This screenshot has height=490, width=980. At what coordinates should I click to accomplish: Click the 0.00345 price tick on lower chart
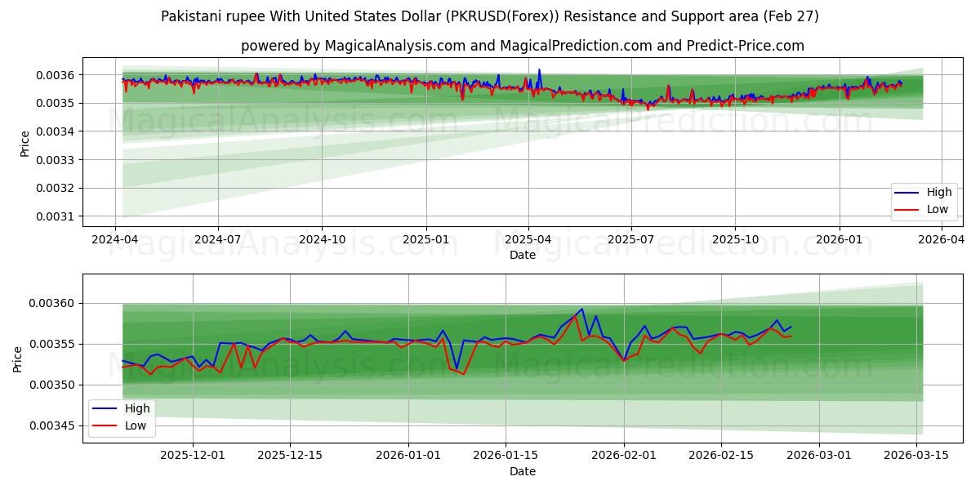pyautogui.click(x=52, y=425)
